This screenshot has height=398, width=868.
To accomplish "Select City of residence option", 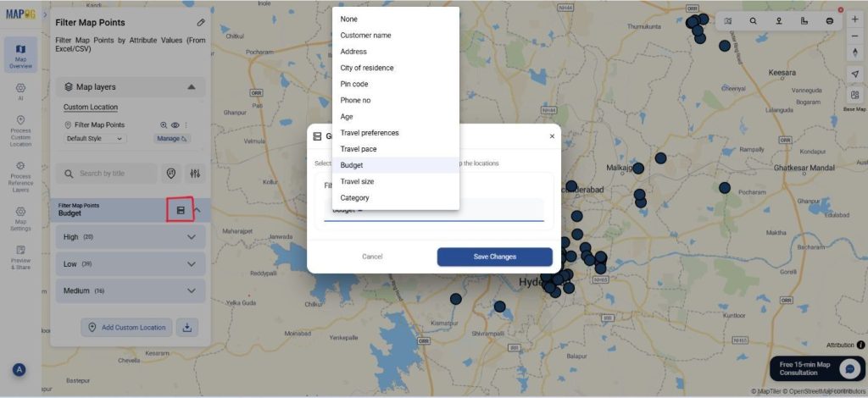I will pyautogui.click(x=367, y=68).
